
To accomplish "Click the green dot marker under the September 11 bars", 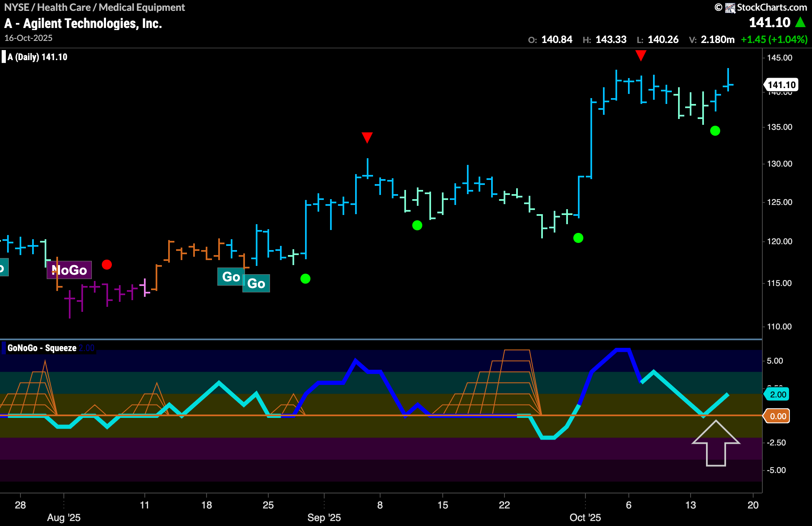I will point(417,226).
